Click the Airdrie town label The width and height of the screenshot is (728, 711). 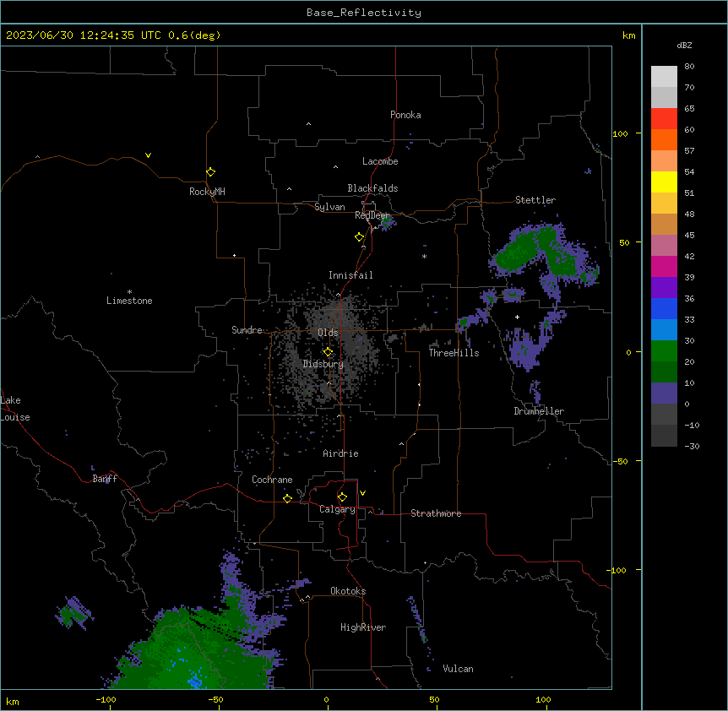pos(340,453)
